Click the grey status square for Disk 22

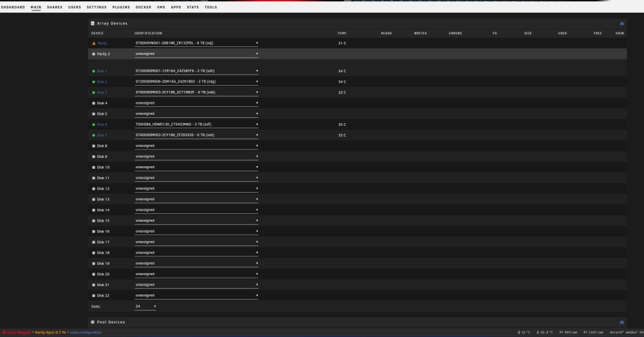click(93, 296)
